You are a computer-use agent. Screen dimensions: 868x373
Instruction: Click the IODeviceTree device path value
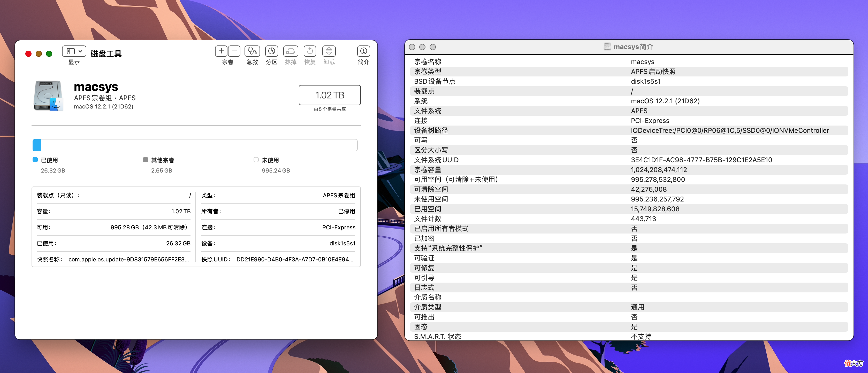point(730,131)
